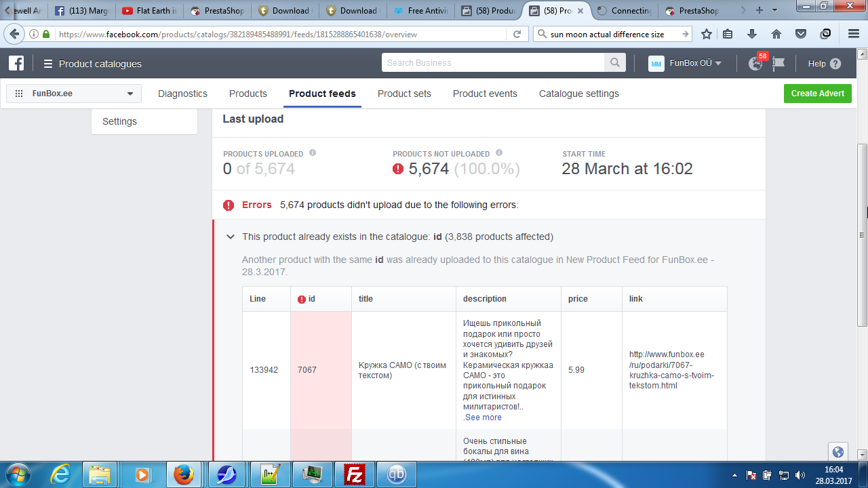Show info for Products Uploaded

[x=313, y=153]
